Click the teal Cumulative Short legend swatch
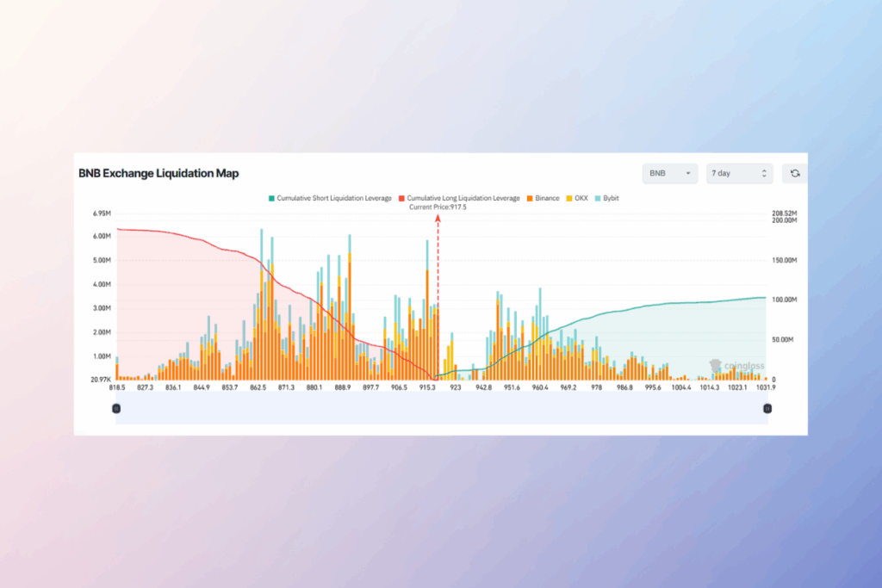The height and width of the screenshot is (588, 882). click(271, 198)
